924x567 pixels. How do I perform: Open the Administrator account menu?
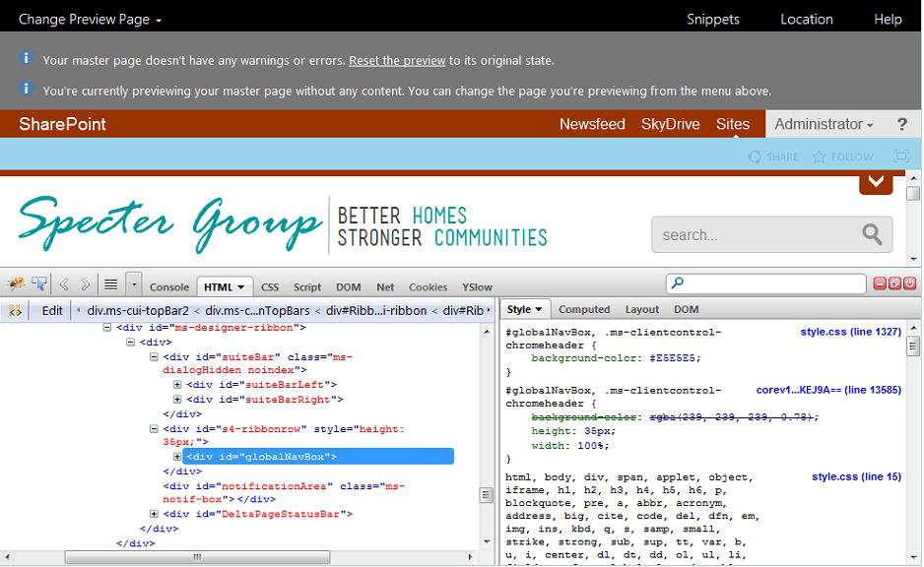coord(824,124)
